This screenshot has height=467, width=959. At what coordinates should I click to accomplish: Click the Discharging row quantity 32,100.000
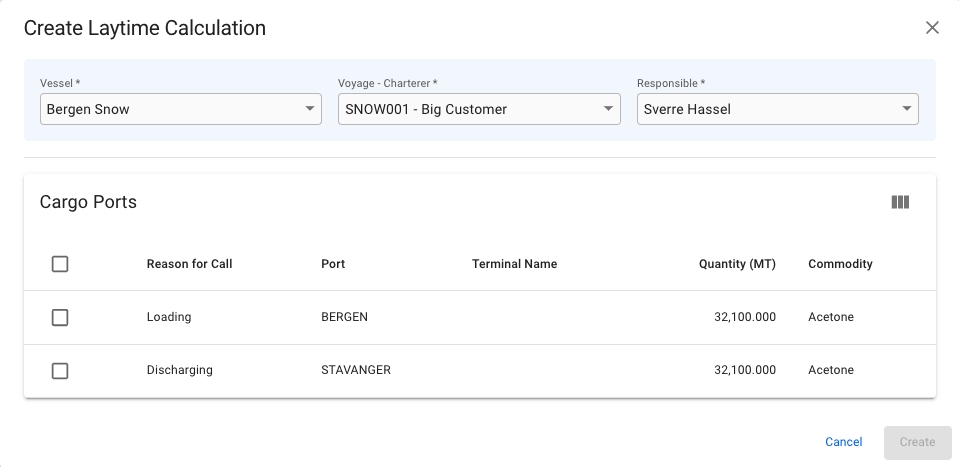(744, 370)
